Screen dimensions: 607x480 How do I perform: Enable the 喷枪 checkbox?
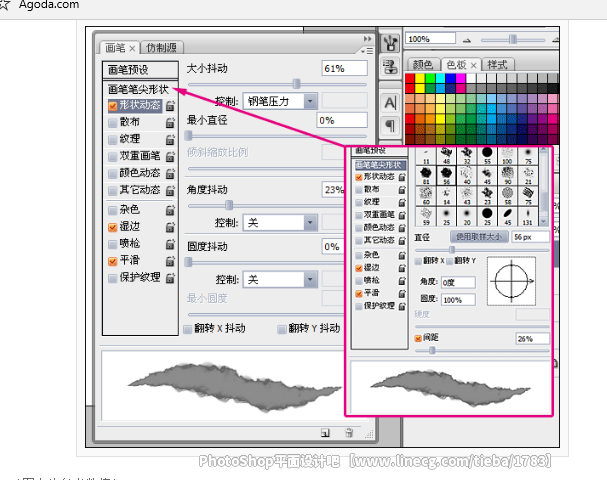[x=113, y=244]
